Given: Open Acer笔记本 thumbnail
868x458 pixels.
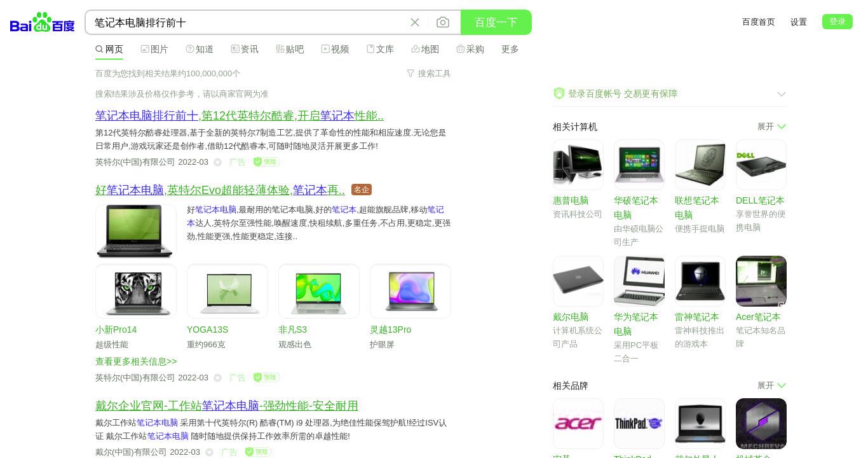Looking at the screenshot, I should tap(761, 281).
